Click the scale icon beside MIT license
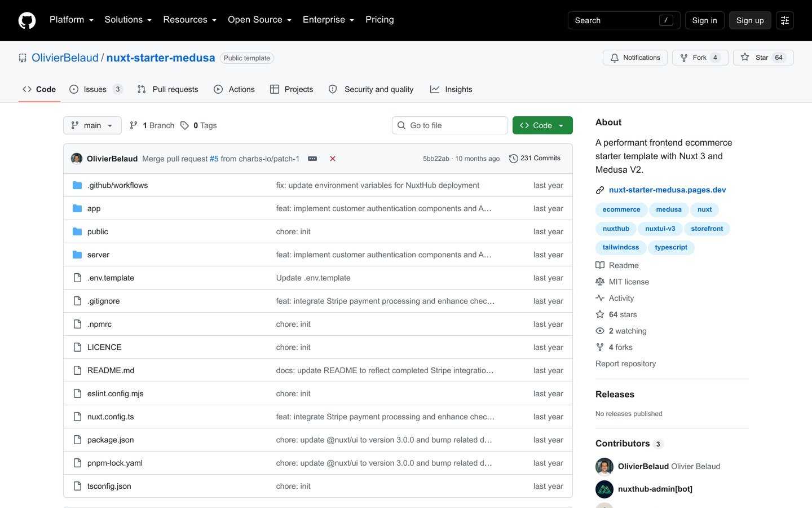Screen dimensions: 812x508 pos(600,282)
